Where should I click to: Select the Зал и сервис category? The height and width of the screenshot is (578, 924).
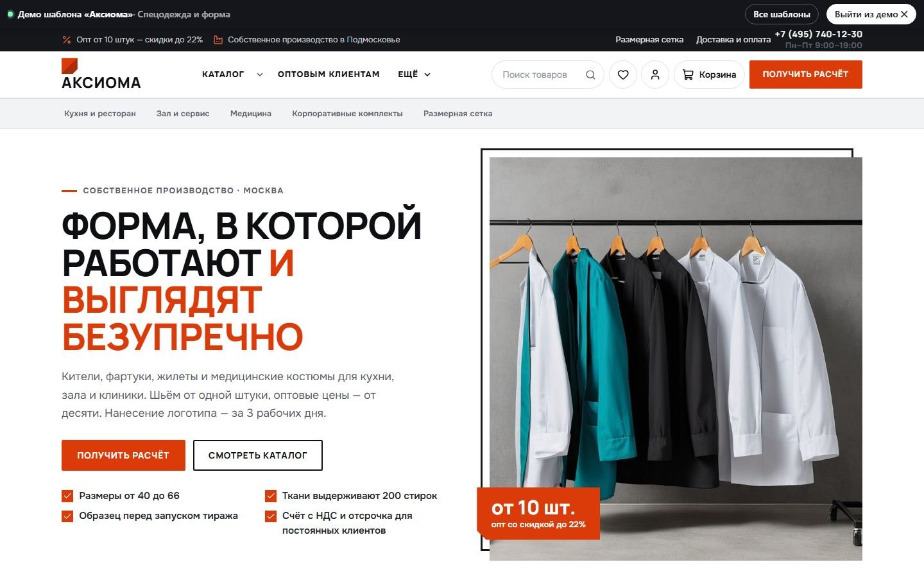click(x=183, y=114)
